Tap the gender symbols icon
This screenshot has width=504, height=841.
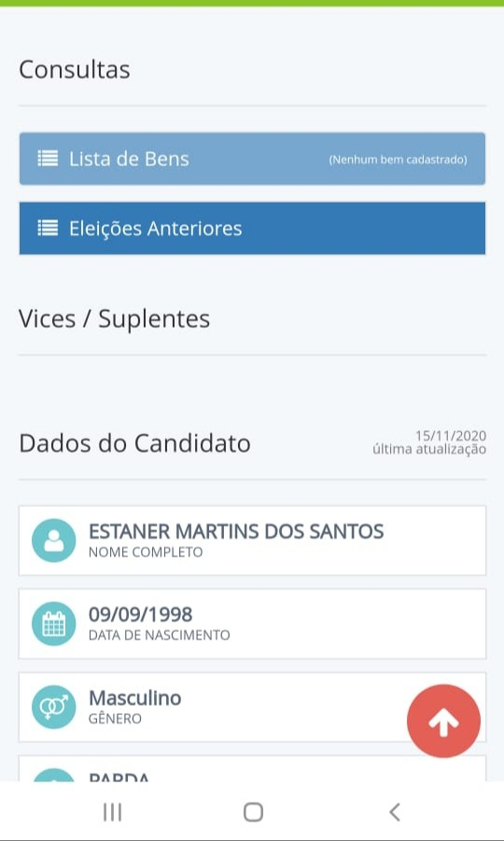[x=53, y=707]
